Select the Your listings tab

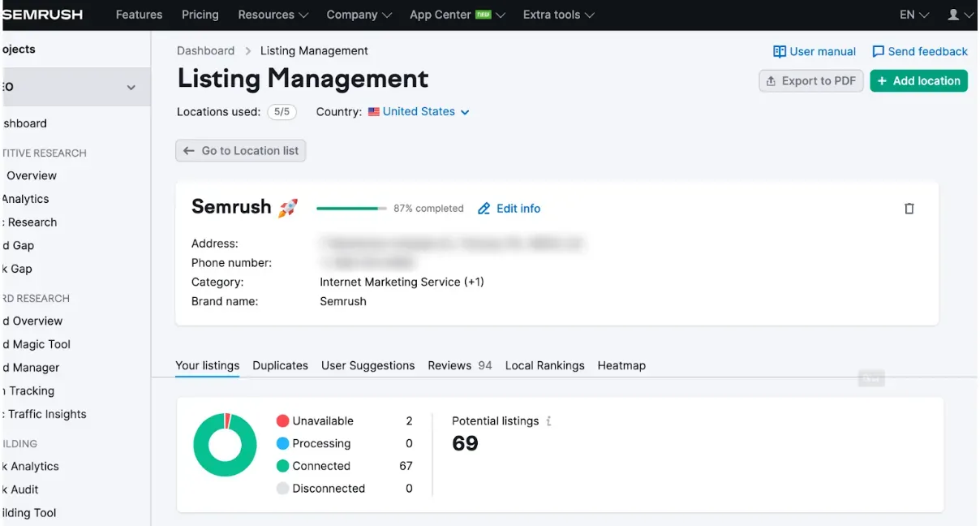point(208,365)
